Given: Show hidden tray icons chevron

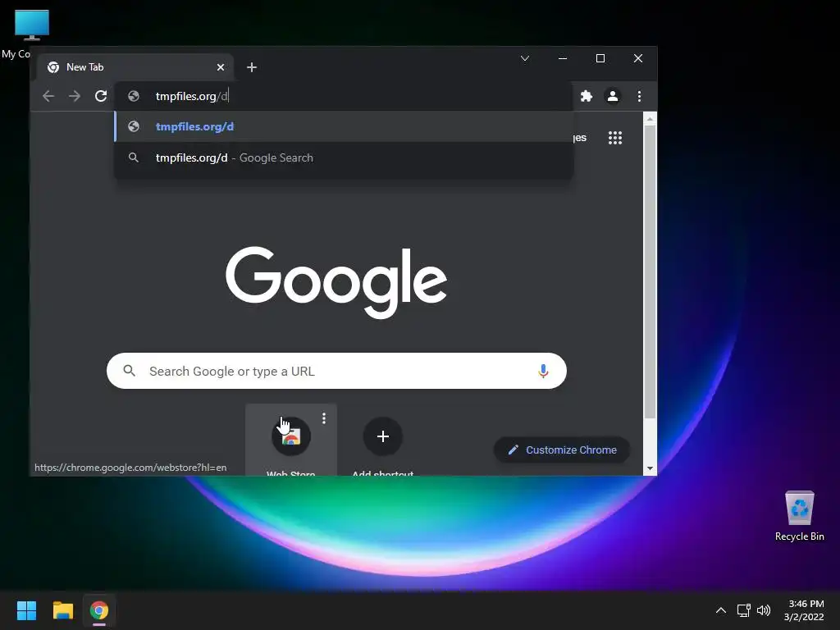Looking at the screenshot, I should coord(721,610).
